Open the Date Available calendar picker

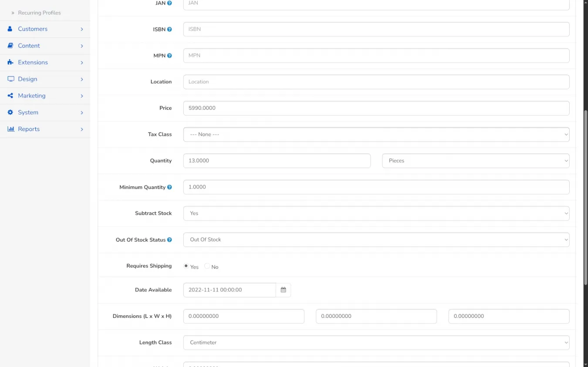pyautogui.click(x=283, y=290)
